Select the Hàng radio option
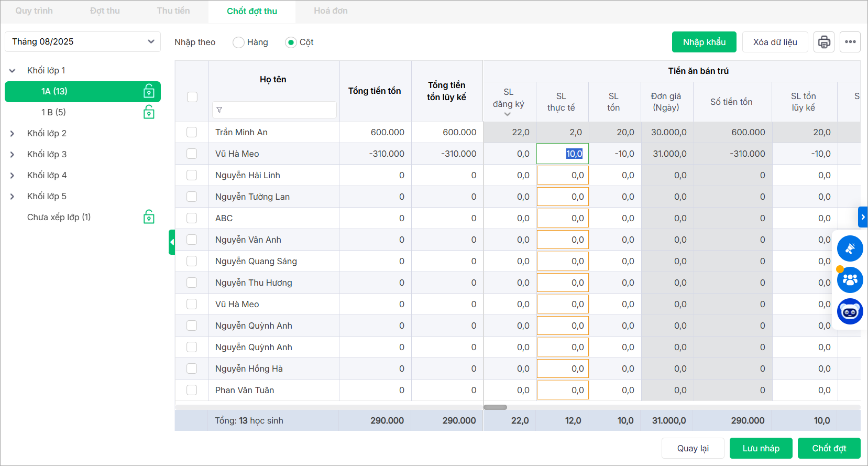The height and width of the screenshot is (466, 868). tap(239, 42)
